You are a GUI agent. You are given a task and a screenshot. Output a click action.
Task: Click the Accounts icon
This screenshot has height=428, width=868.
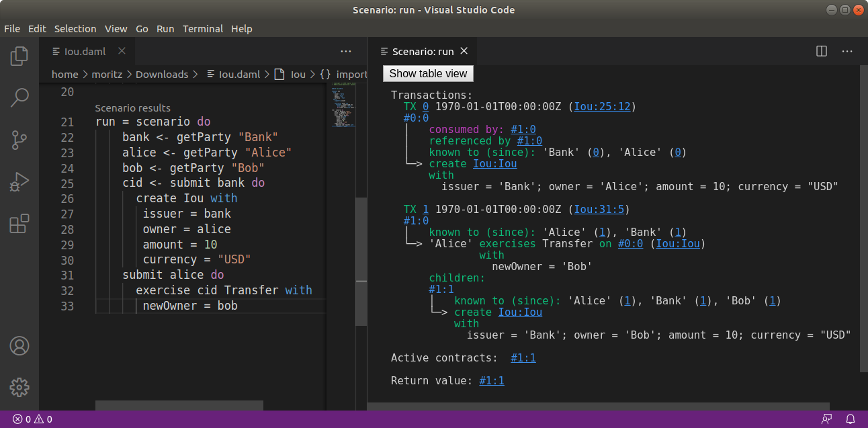19,346
